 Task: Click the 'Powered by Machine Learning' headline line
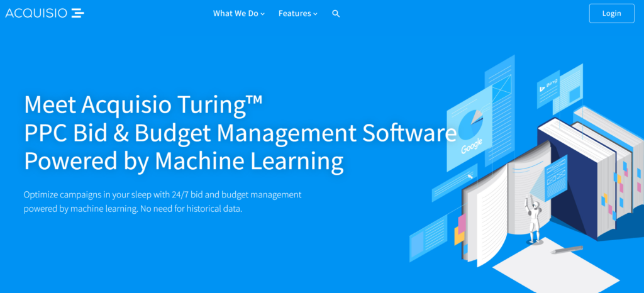point(184,162)
